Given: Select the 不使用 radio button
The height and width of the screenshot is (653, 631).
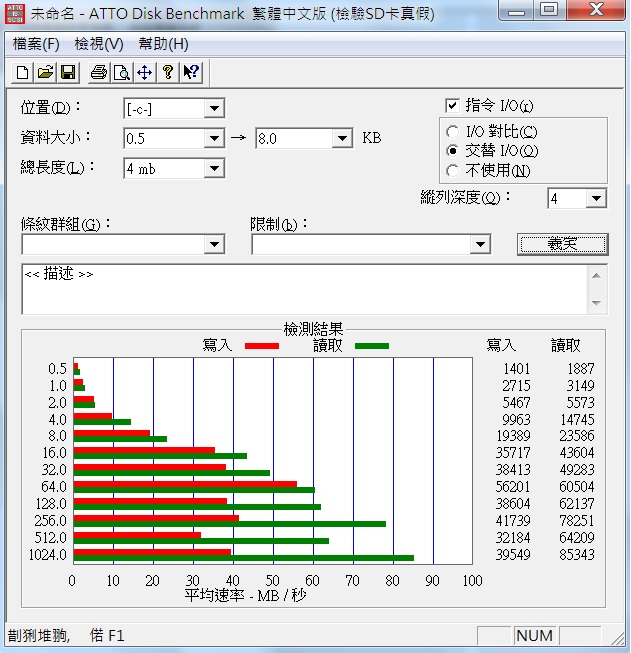Looking at the screenshot, I should pyautogui.click(x=452, y=170).
